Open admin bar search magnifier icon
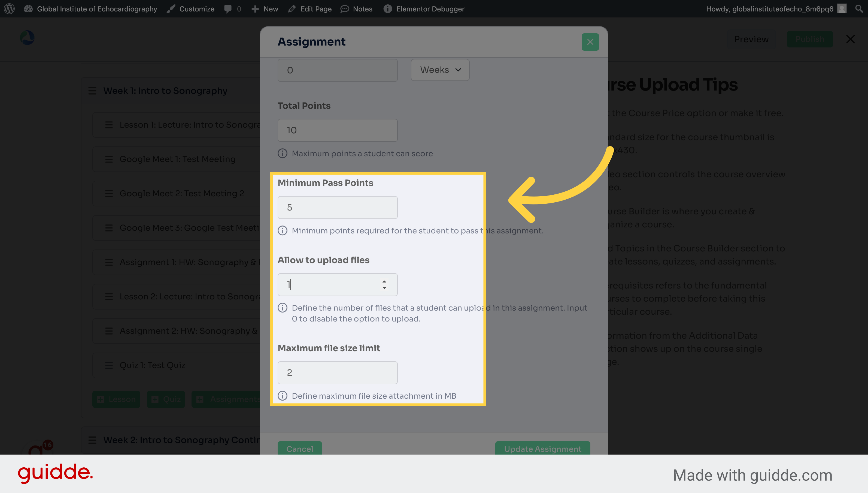868x493 pixels. coord(859,9)
